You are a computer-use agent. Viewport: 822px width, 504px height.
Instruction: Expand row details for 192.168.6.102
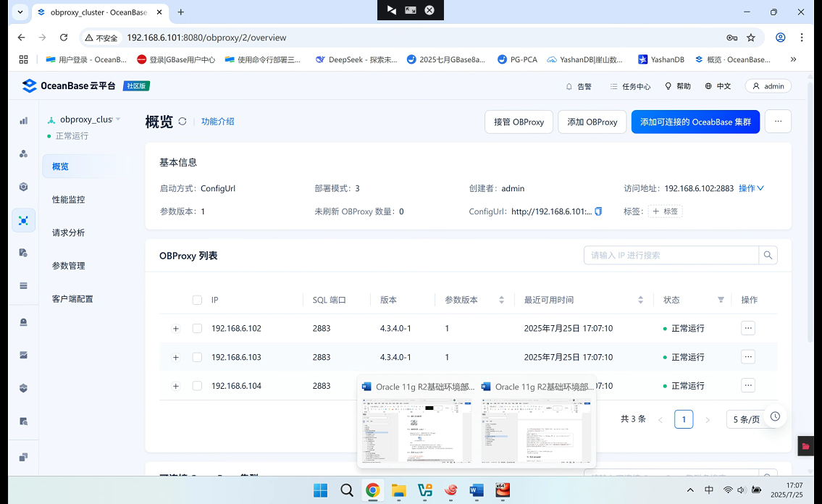175,329
